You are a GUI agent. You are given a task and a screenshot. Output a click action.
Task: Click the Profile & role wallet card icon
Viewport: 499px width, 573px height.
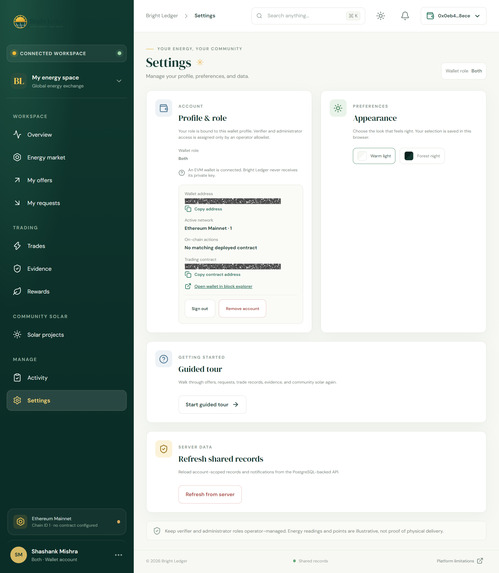click(164, 108)
